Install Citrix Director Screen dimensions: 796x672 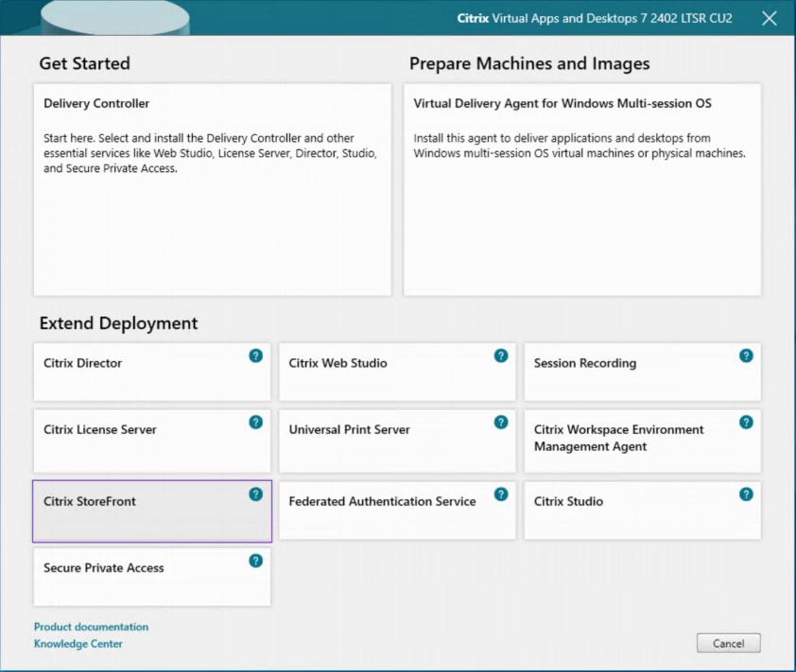(x=152, y=372)
